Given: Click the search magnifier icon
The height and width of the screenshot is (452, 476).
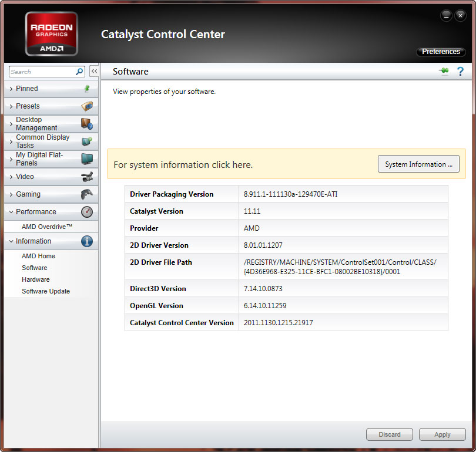Looking at the screenshot, I should point(79,72).
